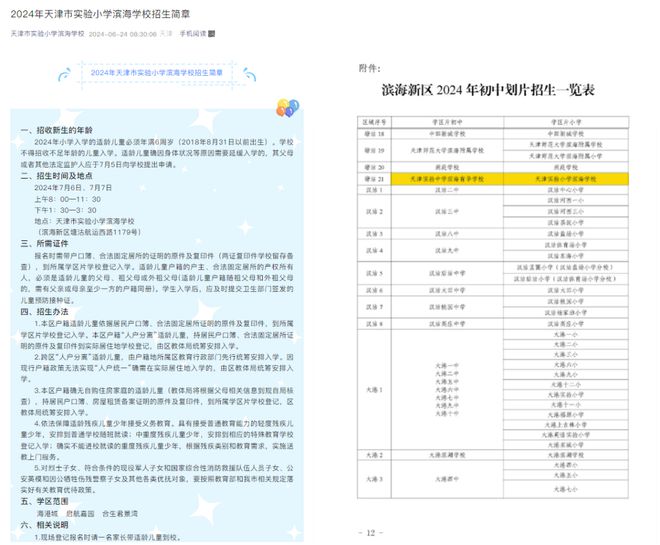The width and height of the screenshot is (660, 545).
Task: Click the primary cell 大港一小
Action: click(566, 335)
